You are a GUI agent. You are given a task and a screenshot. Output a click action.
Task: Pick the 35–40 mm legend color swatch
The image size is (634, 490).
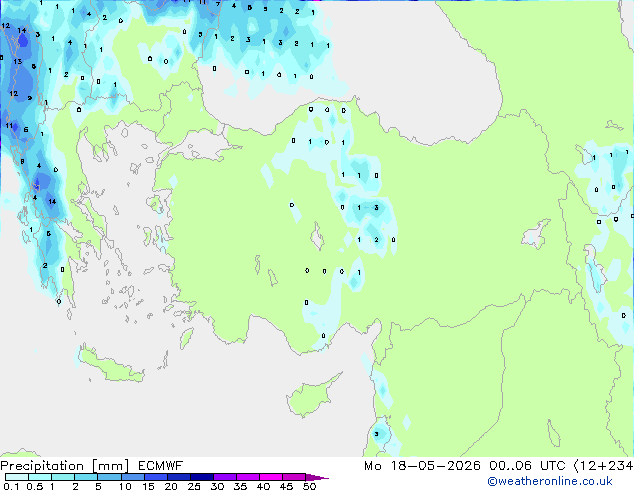point(248,477)
